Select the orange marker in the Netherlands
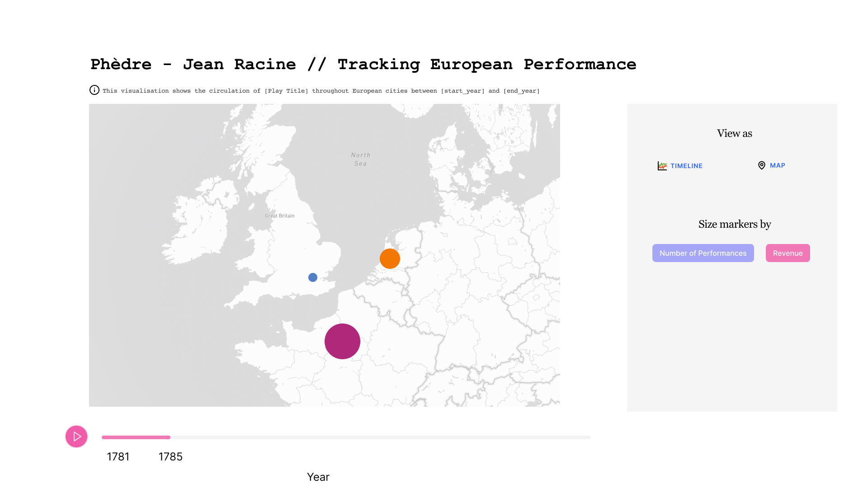The height and width of the screenshot is (488, 868). point(390,258)
